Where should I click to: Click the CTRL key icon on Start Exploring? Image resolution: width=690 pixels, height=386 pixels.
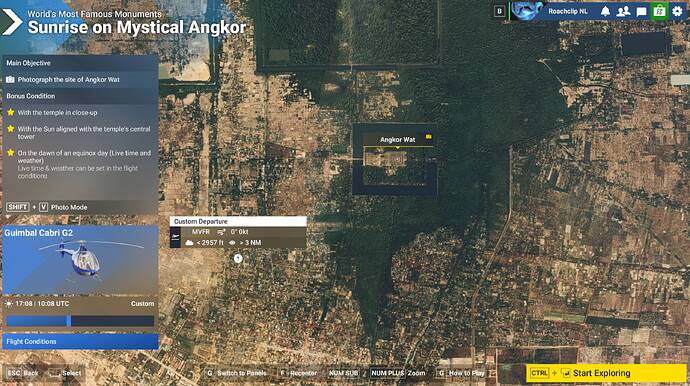pos(540,373)
